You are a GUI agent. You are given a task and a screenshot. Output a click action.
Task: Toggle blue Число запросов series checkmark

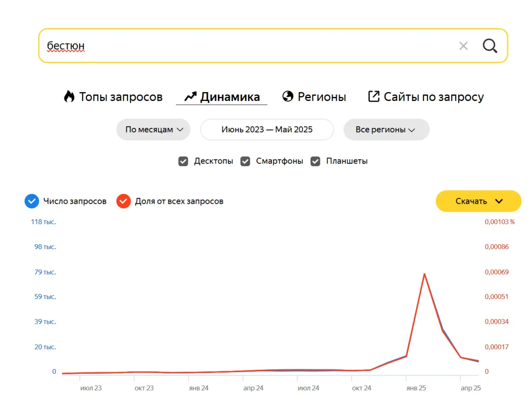pyautogui.click(x=31, y=201)
